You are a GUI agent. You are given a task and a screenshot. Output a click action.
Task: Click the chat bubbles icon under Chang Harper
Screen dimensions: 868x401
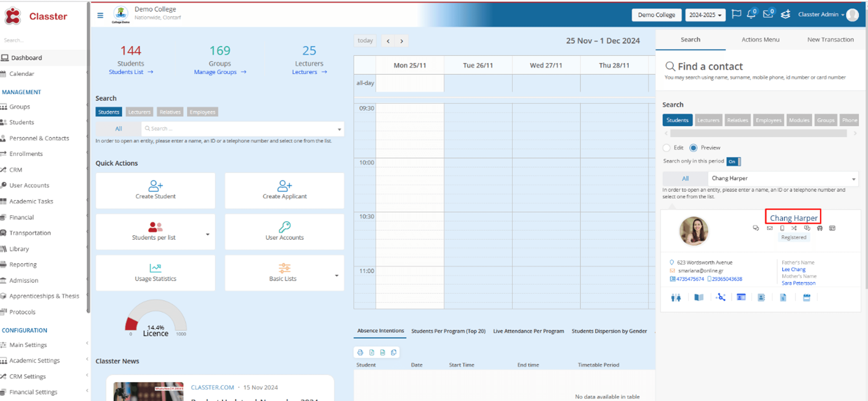point(756,228)
